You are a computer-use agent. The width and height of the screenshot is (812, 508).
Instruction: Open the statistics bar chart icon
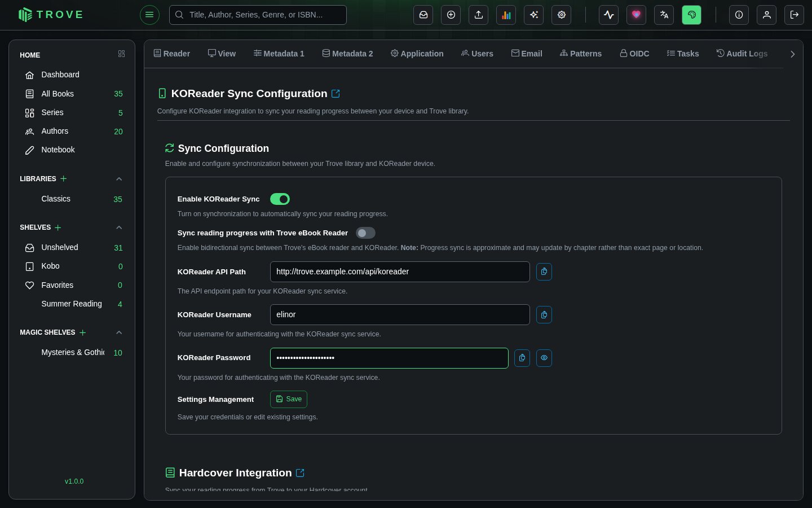click(x=506, y=15)
